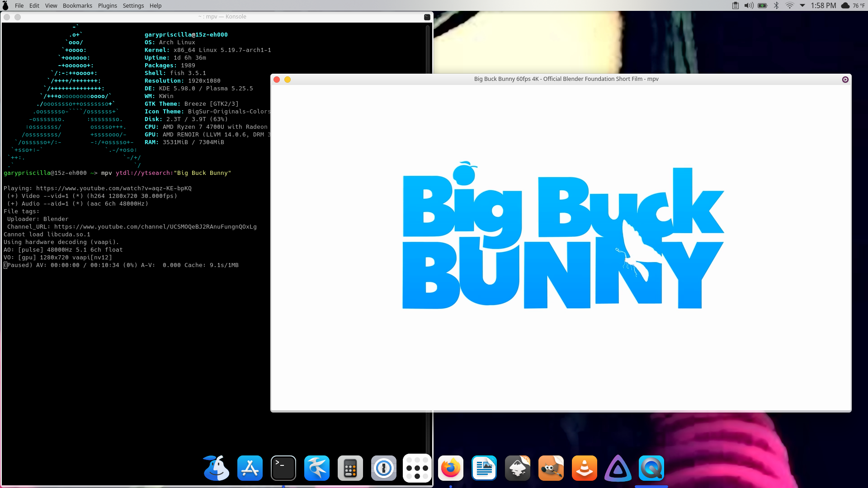868x488 pixels.
Task: Open the Wi-Fi network icon
Action: (x=789, y=5)
